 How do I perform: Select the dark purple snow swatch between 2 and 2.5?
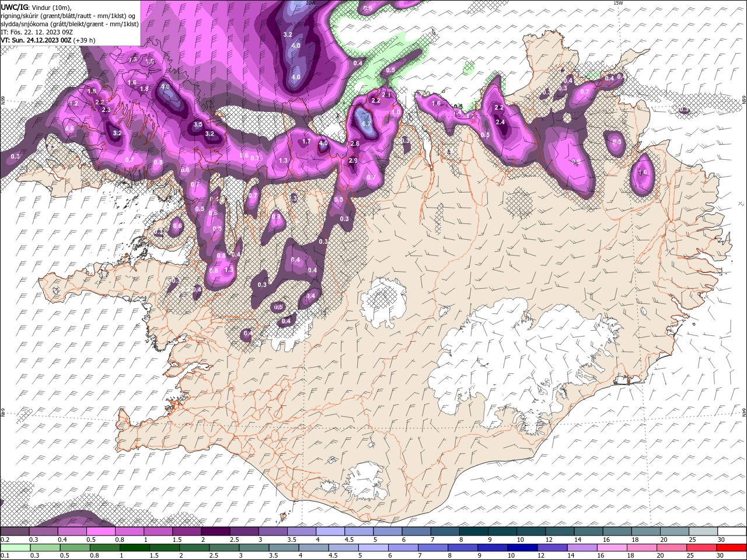(215, 531)
